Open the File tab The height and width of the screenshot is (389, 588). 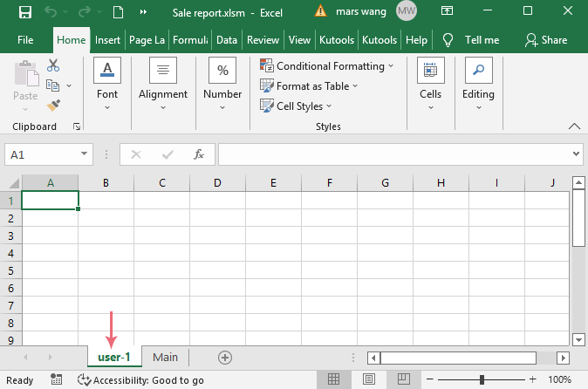[x=25, y=40]
